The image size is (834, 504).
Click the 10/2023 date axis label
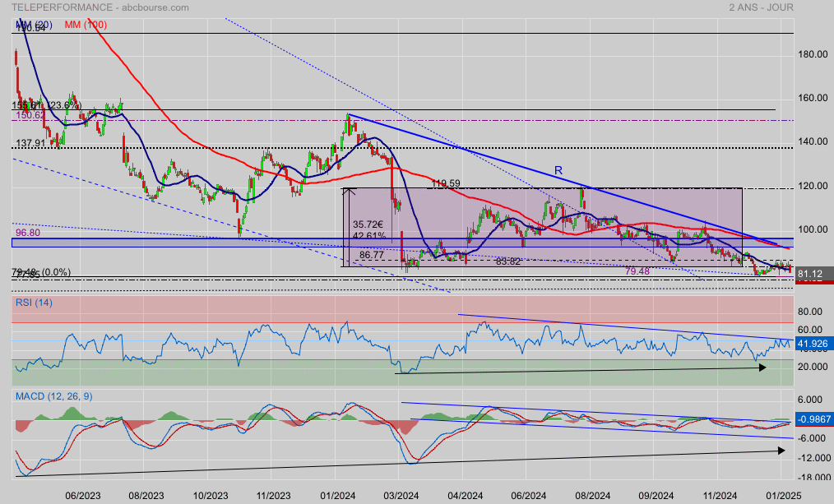[210, 496]
